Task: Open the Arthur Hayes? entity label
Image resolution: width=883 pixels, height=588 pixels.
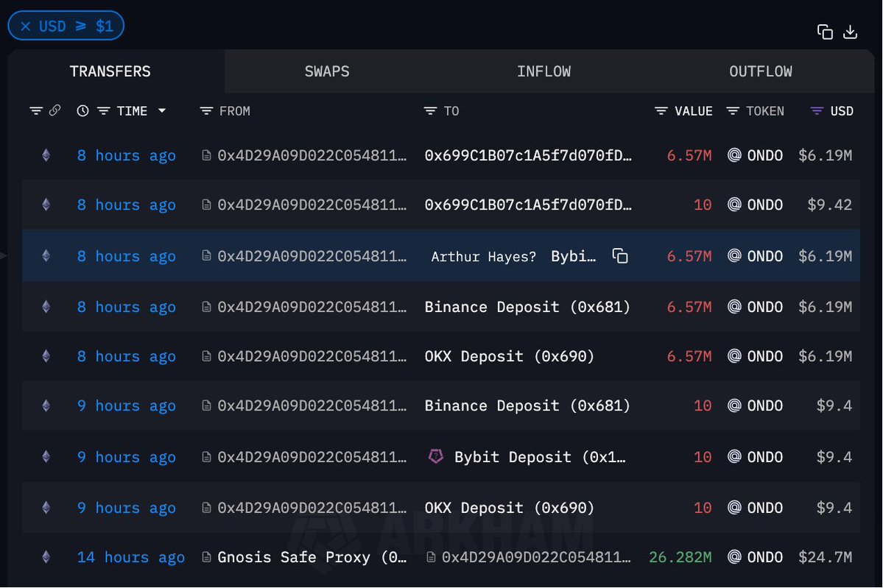Action: (x=484, y=257)
